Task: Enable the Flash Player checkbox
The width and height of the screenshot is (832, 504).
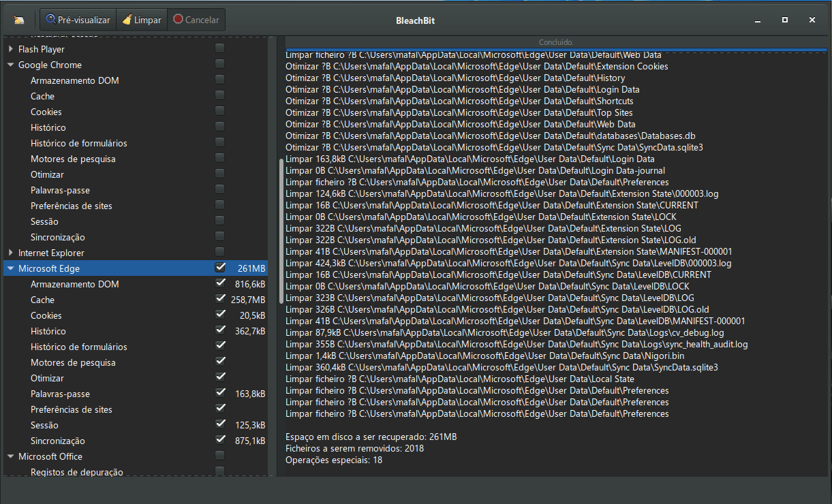Action: 219,48
